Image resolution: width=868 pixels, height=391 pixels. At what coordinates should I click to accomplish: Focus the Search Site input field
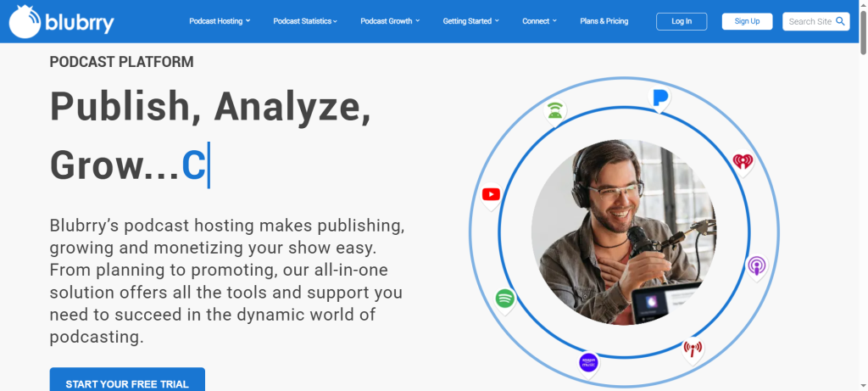809,21
